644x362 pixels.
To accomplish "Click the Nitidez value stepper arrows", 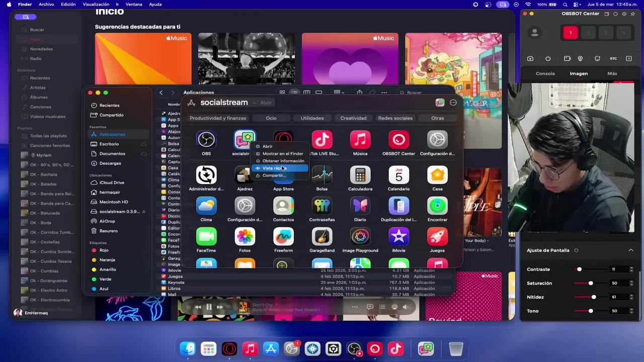I will (631, 297).
